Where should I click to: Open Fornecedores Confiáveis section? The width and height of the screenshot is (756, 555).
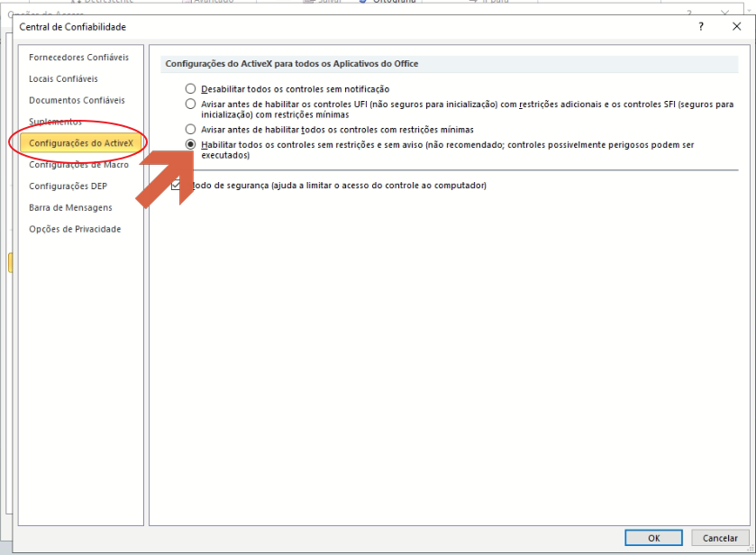(x=78, y=58)
